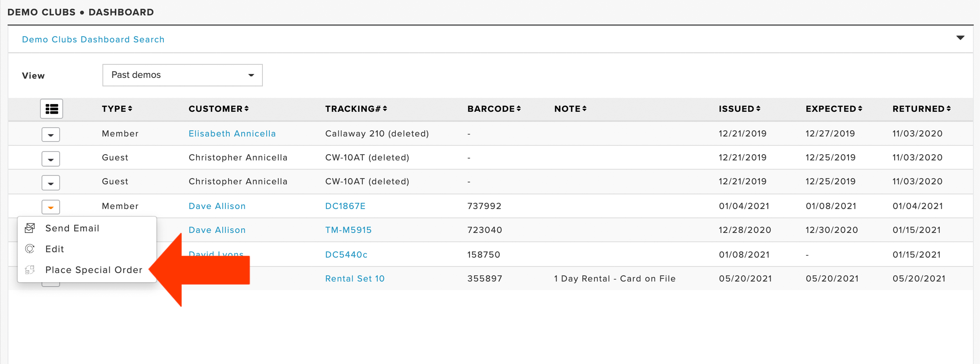Click expected date 12/27/2019
Viewport: 980px width, 364px height.
click(x=830, y=134)
